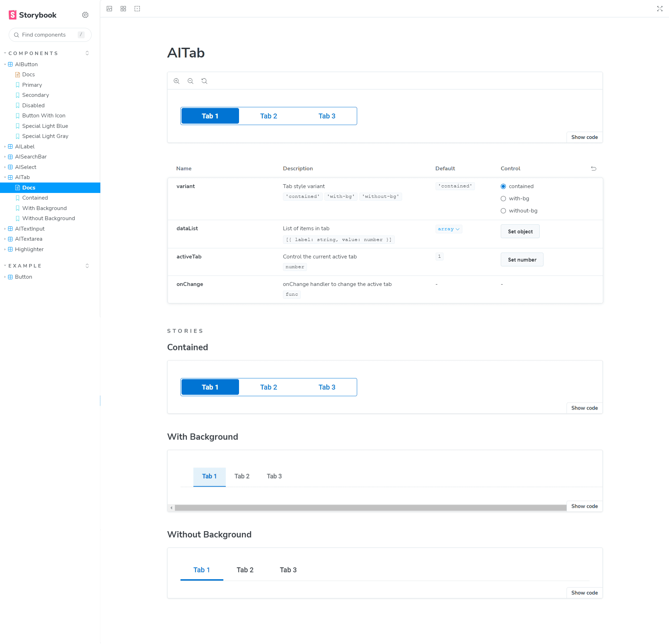Click the Primary story bookmark icon

17,85
